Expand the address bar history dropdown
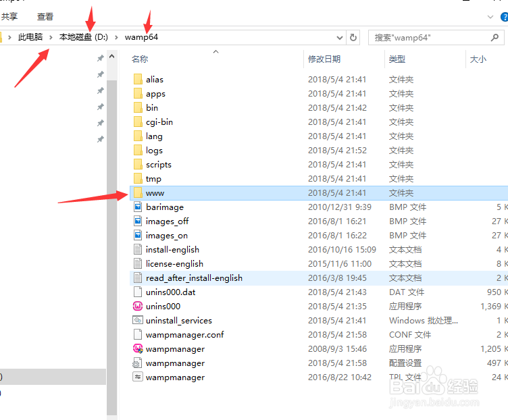 340,38
